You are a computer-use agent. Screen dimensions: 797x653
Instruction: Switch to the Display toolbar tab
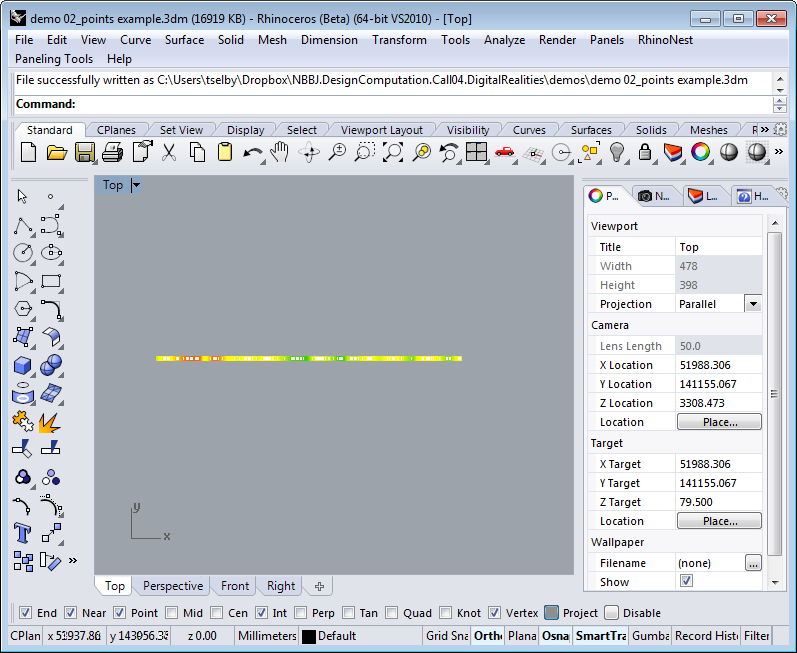tap(246, 130)
